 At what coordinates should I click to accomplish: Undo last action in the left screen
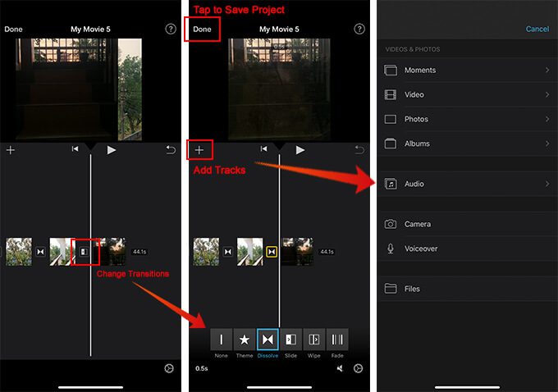[171, 150]
